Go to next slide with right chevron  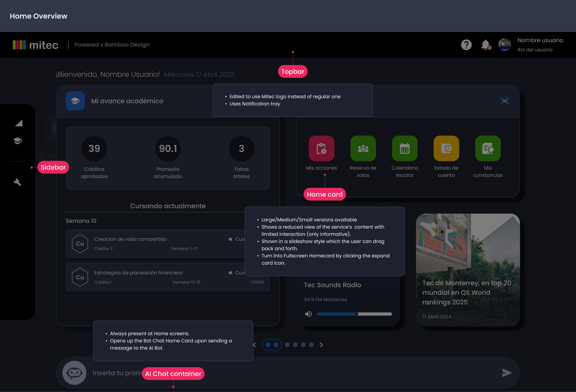321,345
